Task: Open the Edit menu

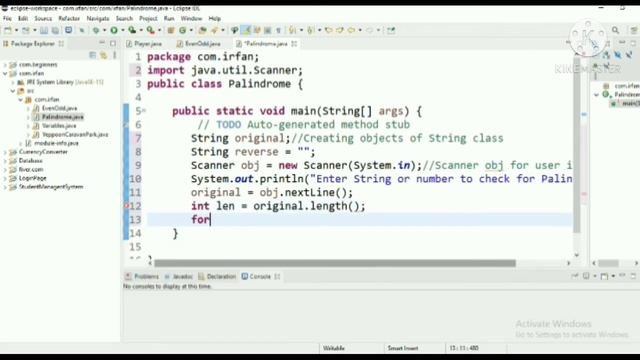Action: pyautogui.click(x=23, y=18)
